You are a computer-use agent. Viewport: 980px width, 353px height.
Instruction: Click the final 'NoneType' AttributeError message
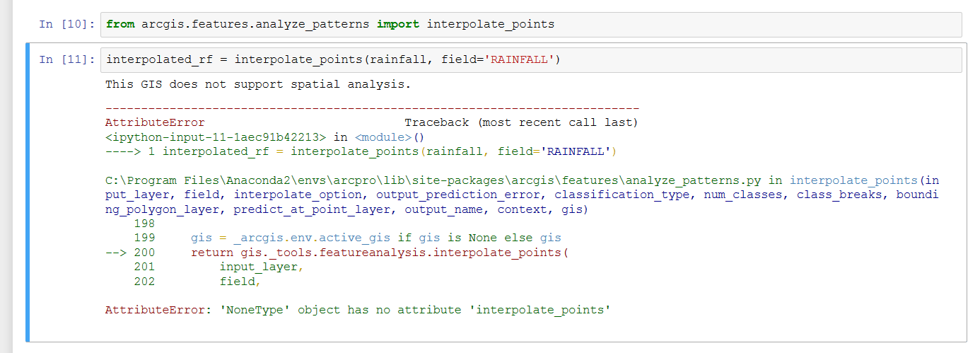point(357,310)
